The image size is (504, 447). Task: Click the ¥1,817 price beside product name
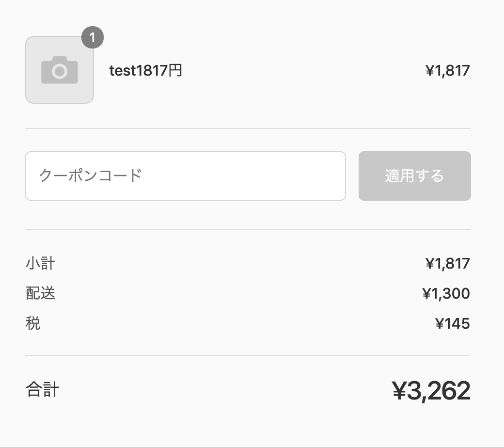tap(447, 71)
